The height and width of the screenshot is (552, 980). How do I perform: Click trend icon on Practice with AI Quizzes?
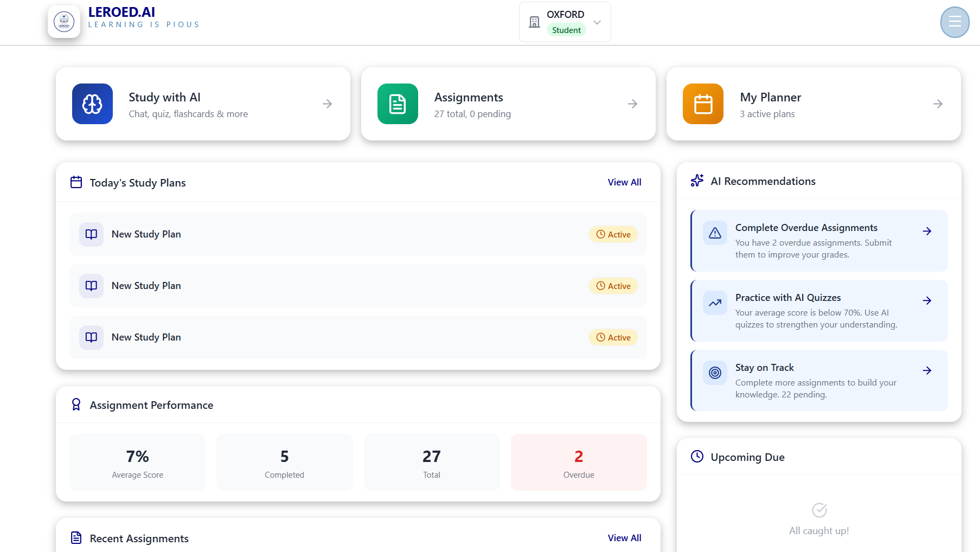click(x=715, y=303)
